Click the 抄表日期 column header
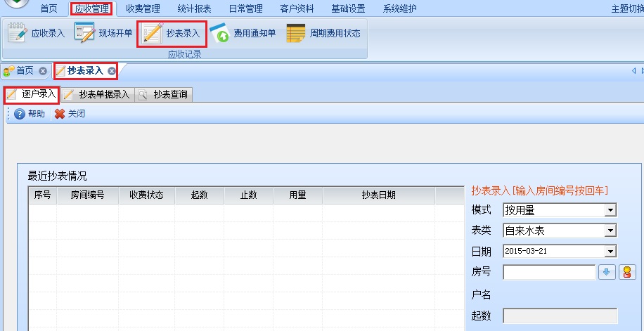The width and height of the screenshot is (644, 331). click(x=379, y=195)
